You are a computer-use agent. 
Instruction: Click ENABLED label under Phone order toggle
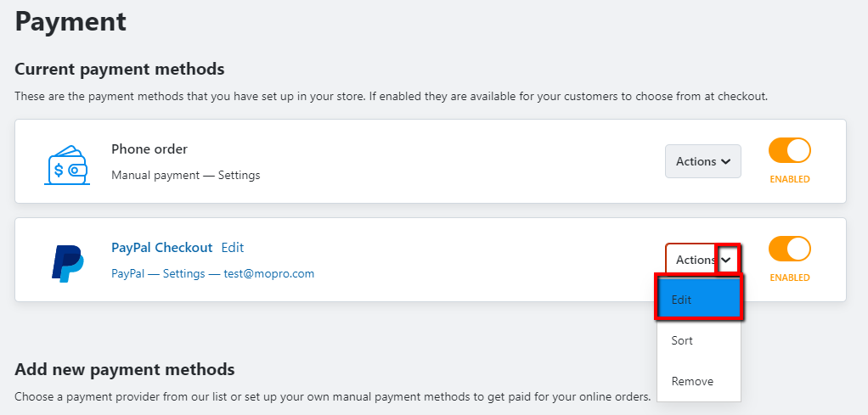[789, 179]
